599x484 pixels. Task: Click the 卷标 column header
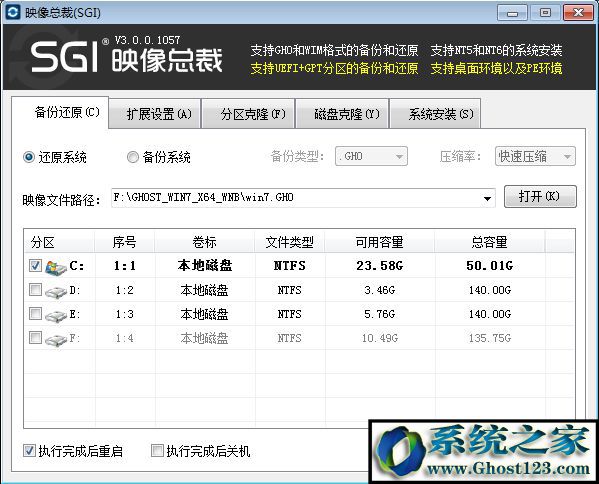[x=204, y=242]
